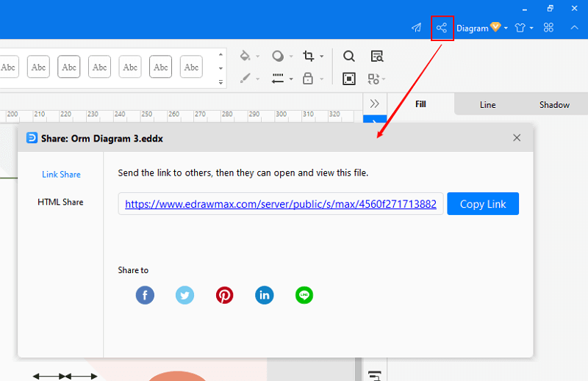The width and height of the screenshot is (588, 381).
Task: Expand the line style dropdown arrow
Action: tap(291, 79)
